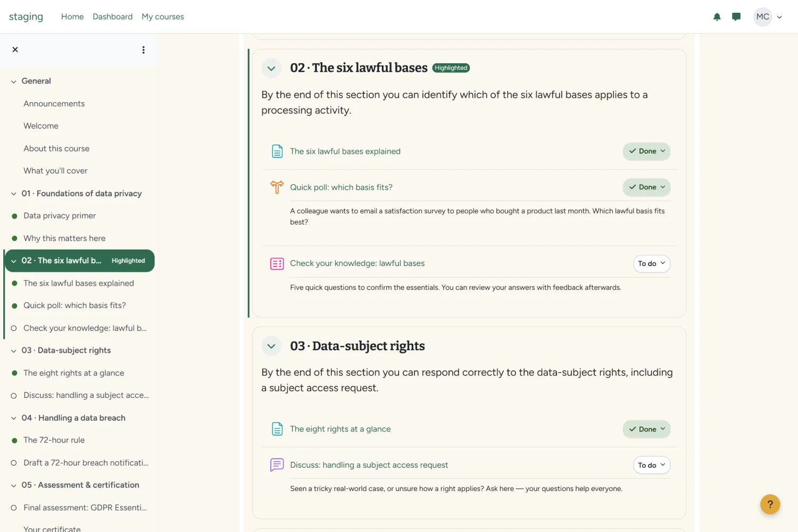Screen dimensions: 798x532
Task: Close the course index drawer
Action: click(x=15, y=49)
